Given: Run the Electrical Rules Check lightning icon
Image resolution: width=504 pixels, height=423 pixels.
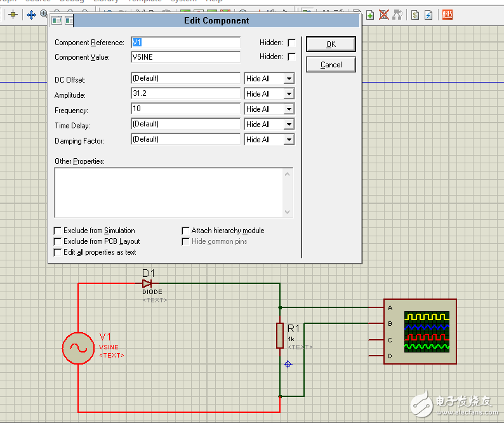Looking at the screenshot, I should (x=429, y=15).
